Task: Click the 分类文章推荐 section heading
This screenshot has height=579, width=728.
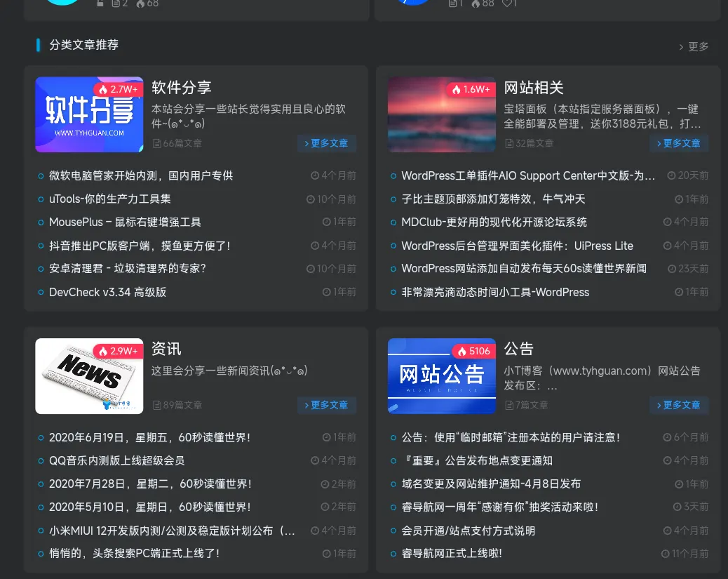Action: [83, 45]
